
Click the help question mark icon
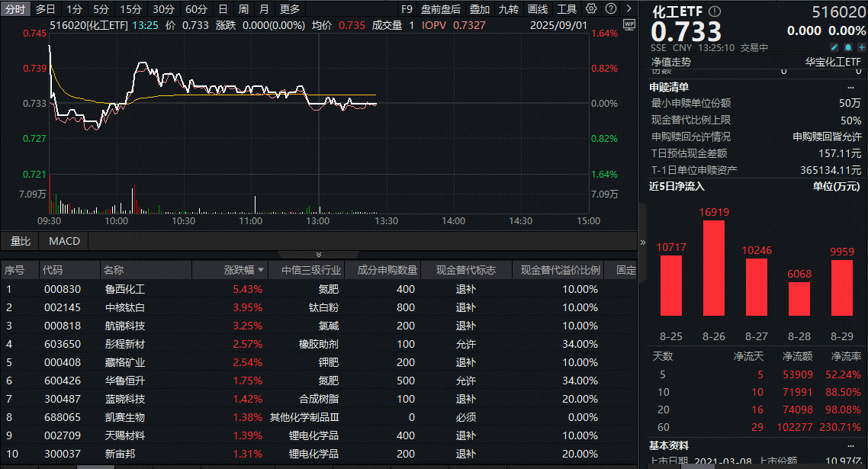coord(611,8)
